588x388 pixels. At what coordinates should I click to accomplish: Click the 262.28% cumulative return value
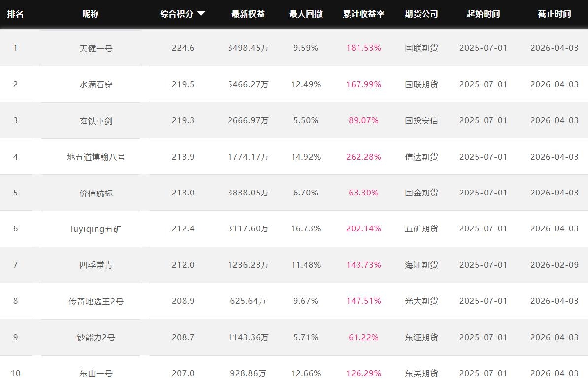click(x=363, y=157)
